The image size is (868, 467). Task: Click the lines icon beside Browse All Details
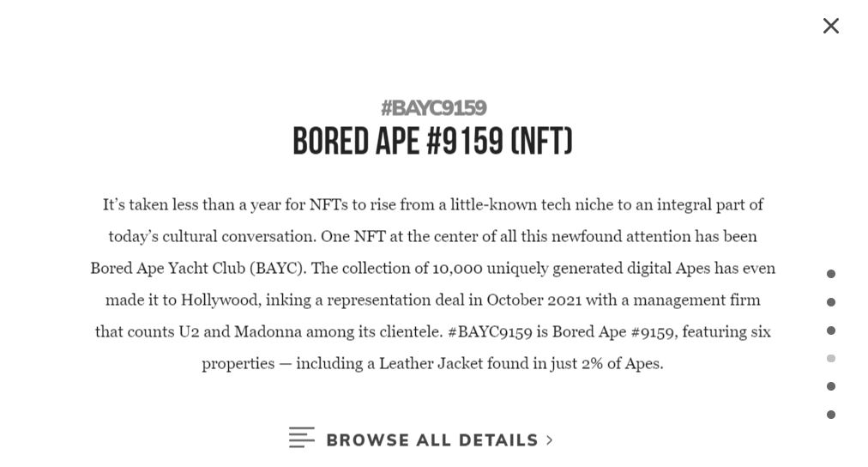point(301,438)
